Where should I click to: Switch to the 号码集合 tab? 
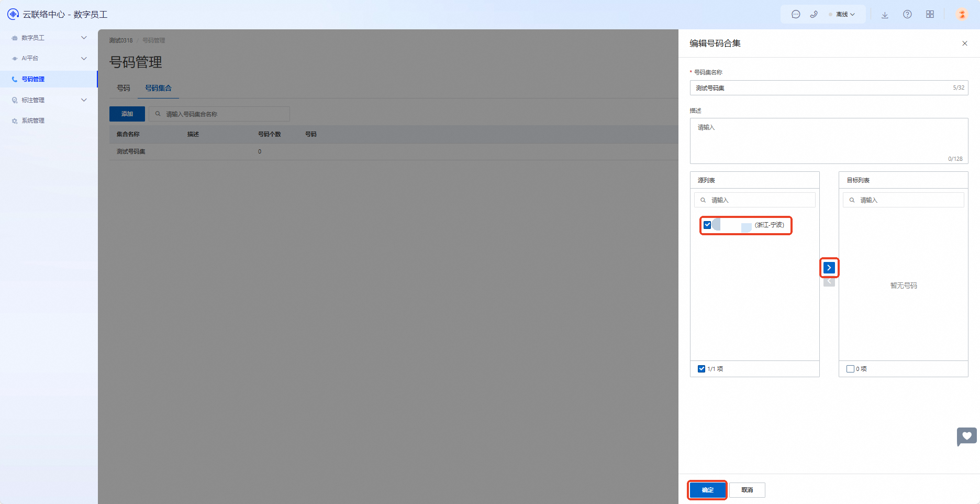pos(158,88)
